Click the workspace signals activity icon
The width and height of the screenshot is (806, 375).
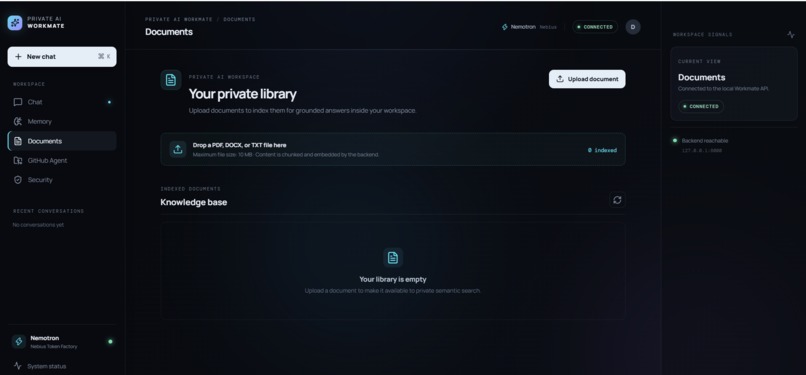(x=791, y=34)
